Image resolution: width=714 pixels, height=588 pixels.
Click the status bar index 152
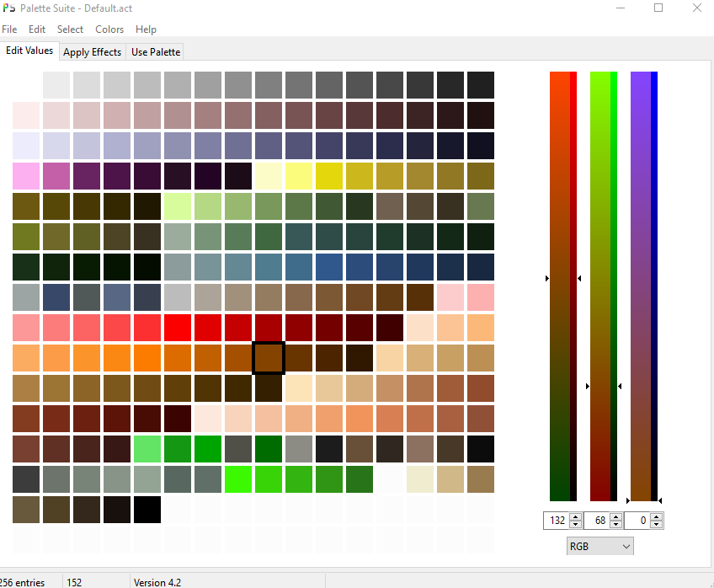click(74, 583)
